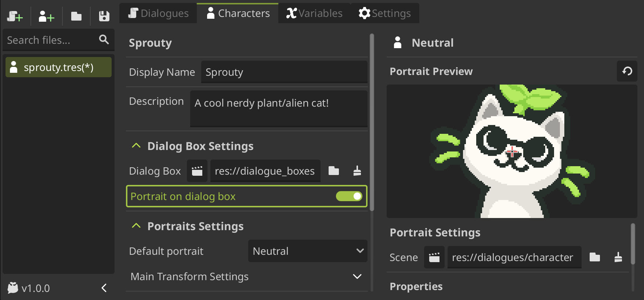Browse for dialog box scene folder icon
This screenshot has width=644, height=300.
coord(334,171)
